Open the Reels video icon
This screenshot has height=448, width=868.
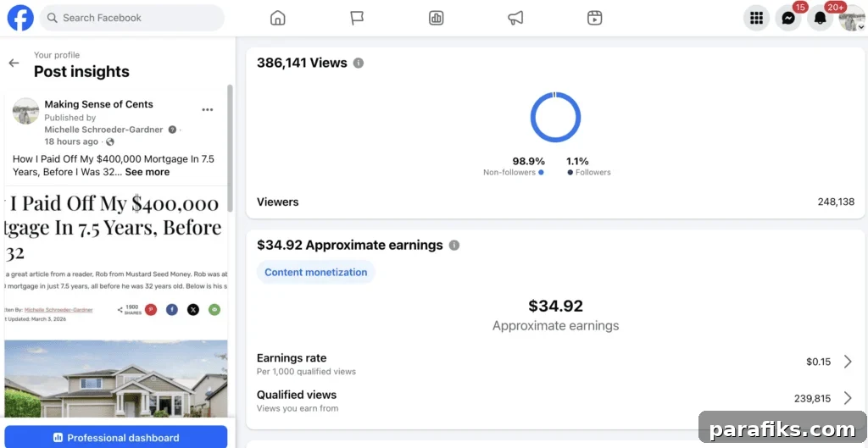[594, 19]
